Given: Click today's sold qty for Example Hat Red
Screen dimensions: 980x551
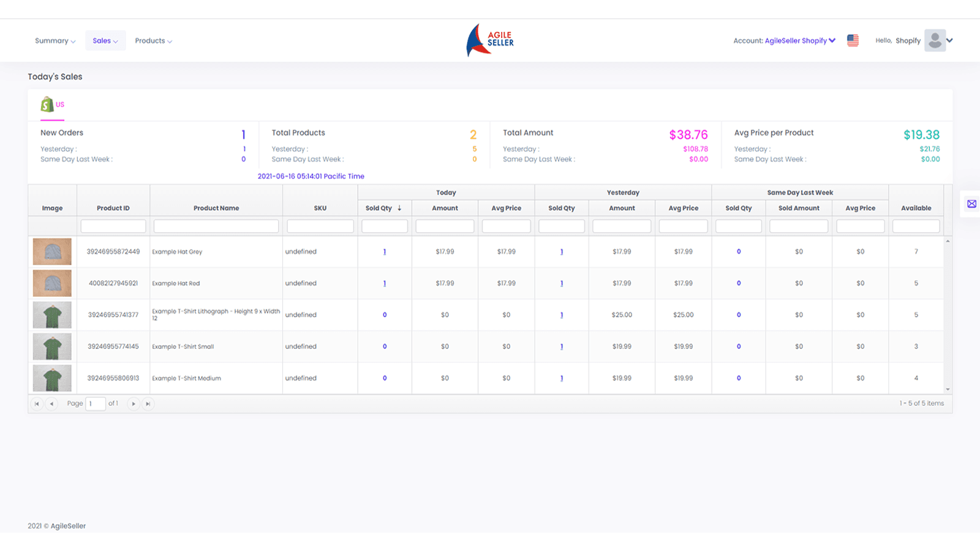Looking at the screenshot, I should [385, 283].
